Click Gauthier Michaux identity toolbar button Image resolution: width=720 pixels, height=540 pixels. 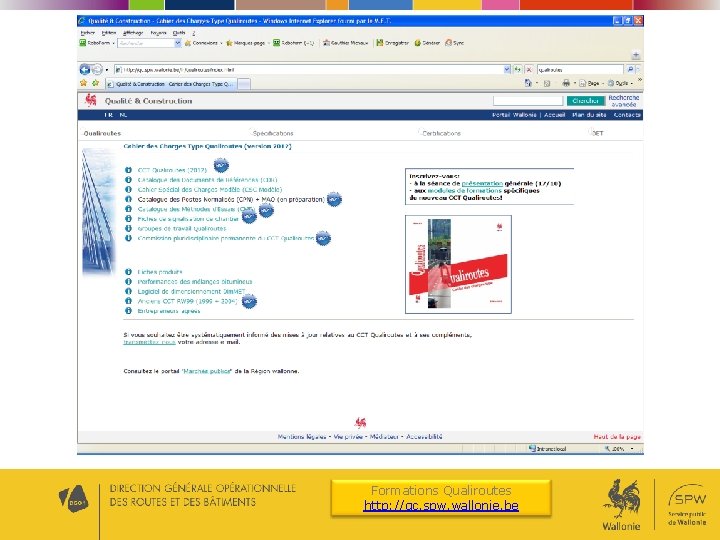(x=346, y=43)
